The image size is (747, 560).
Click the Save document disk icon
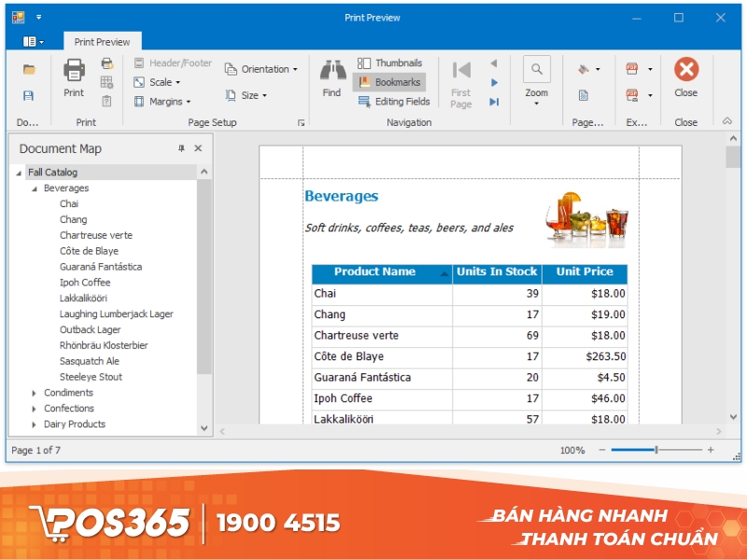29,95
